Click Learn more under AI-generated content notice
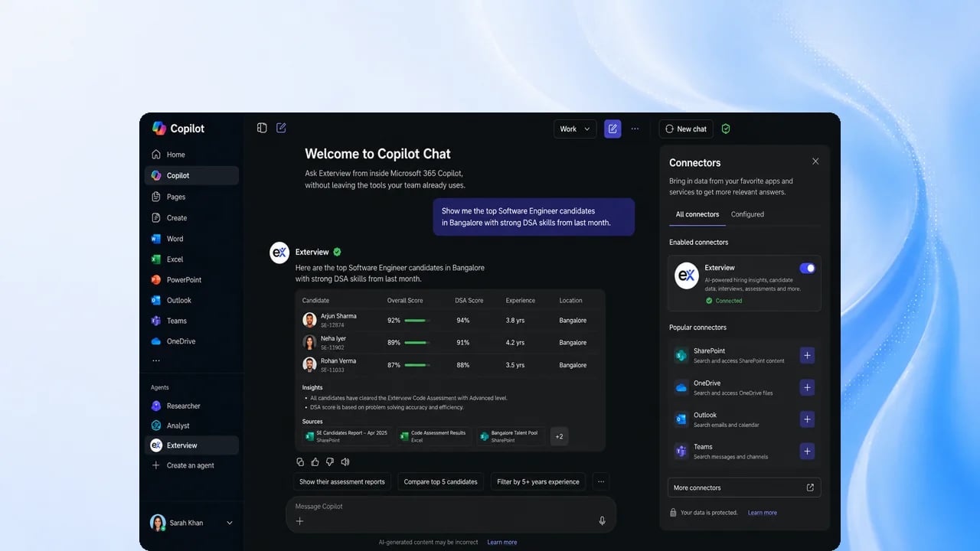This screenshot has width=980, height=551. pos(502,542)
